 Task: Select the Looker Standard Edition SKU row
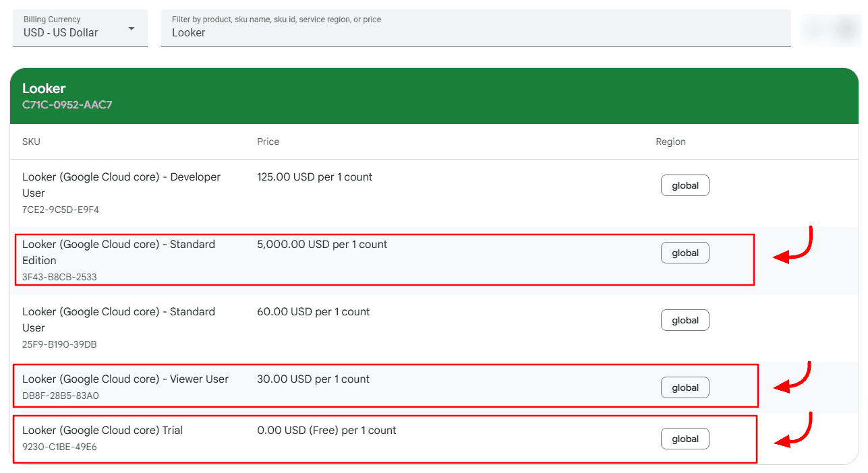pos(120,252)
